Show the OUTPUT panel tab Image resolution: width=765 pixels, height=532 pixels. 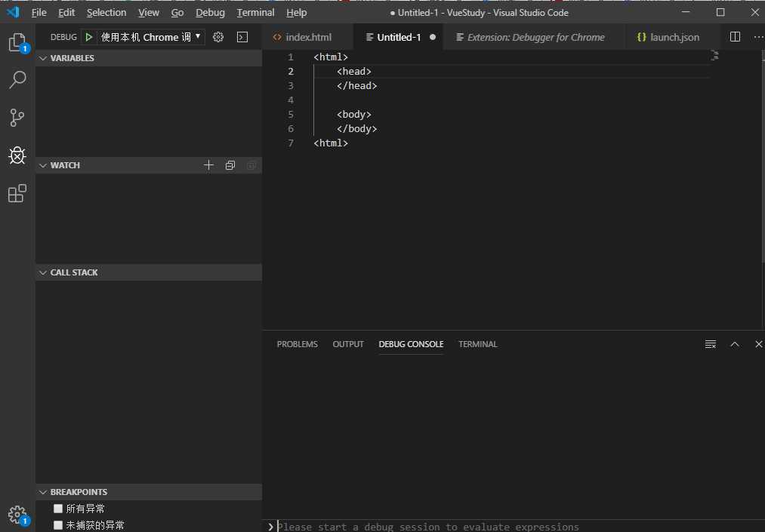[x=348, y=344]
